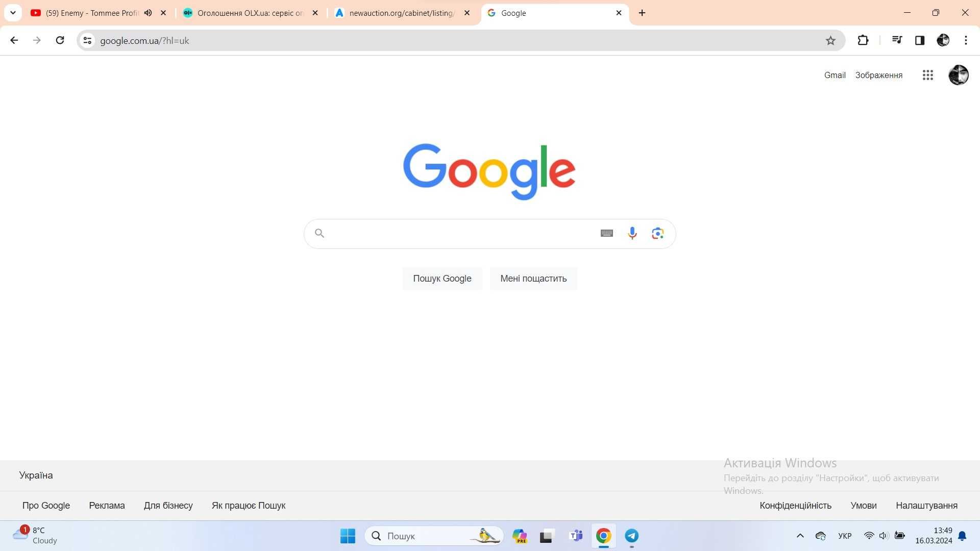Open Telegram from the taskbar
The image size is (980, 551).
[631, 536]
